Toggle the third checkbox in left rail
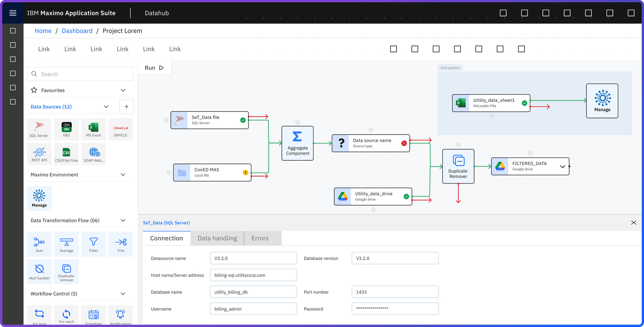 [13, 59]
